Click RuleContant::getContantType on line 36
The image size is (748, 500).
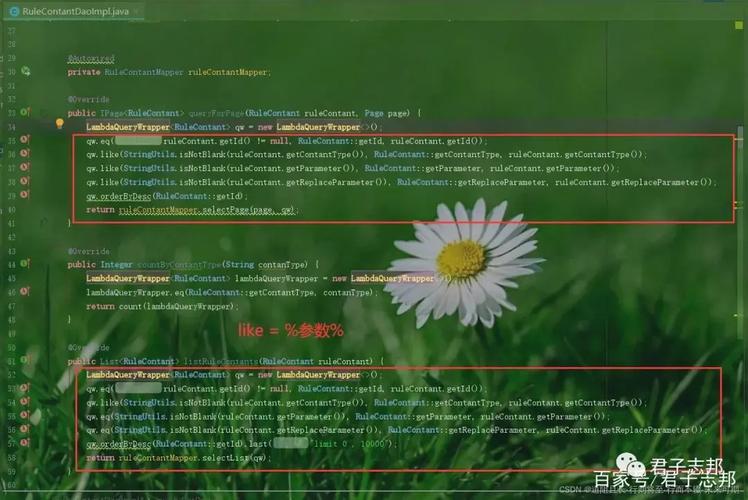coord(437,155)
